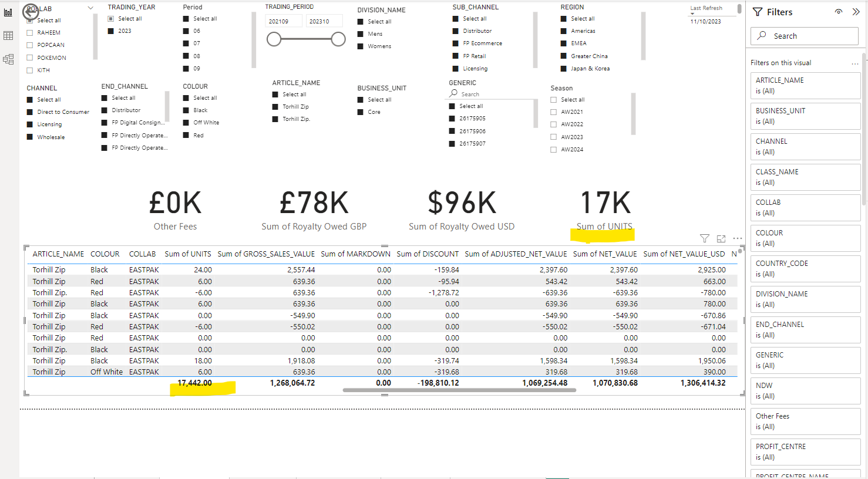Expand the COUNTRY_CODE filter card
Image resolution: width=868 pixels, height=479 pixels.
pyautogui.click(x=805, y=269)
